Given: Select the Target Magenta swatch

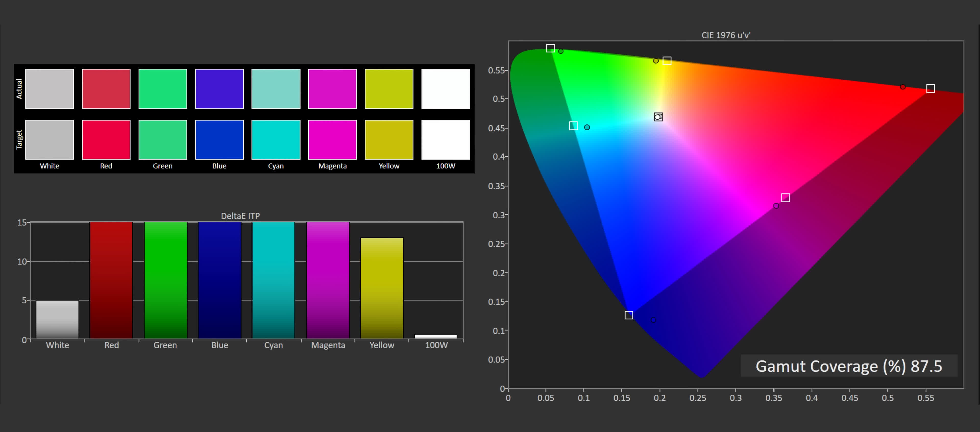Looking at the screenshot, I should (x=332, y=139).
